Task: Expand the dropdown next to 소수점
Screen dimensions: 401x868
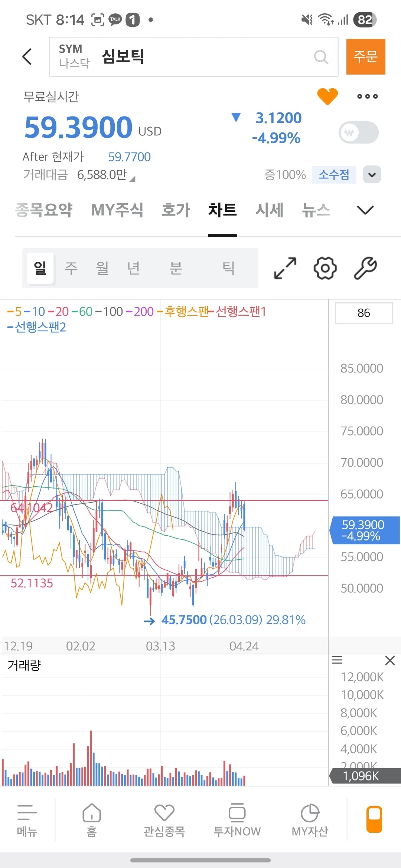Action: coord(372,174)
